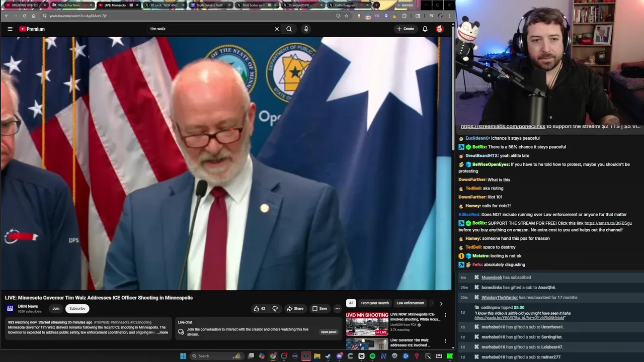Share the live video
Image resolution: width=644 pixels, height=362 pixels.
(295, 309)
